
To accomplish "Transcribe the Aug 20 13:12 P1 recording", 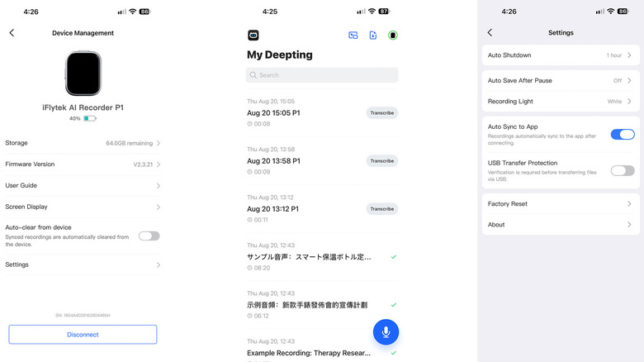I will pos(382,209).
